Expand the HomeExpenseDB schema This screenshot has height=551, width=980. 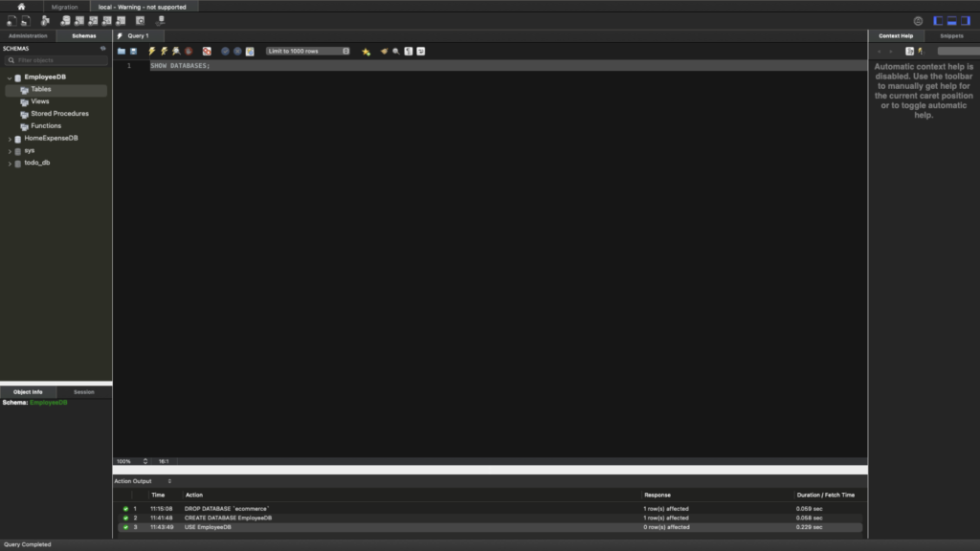point(10,139)
